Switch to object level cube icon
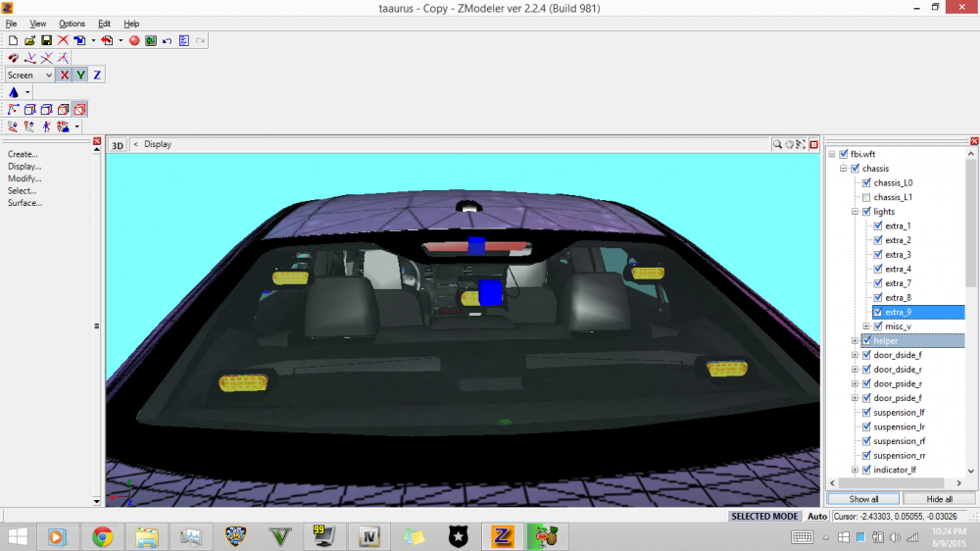The image size is (980, 551). point(63,110)
